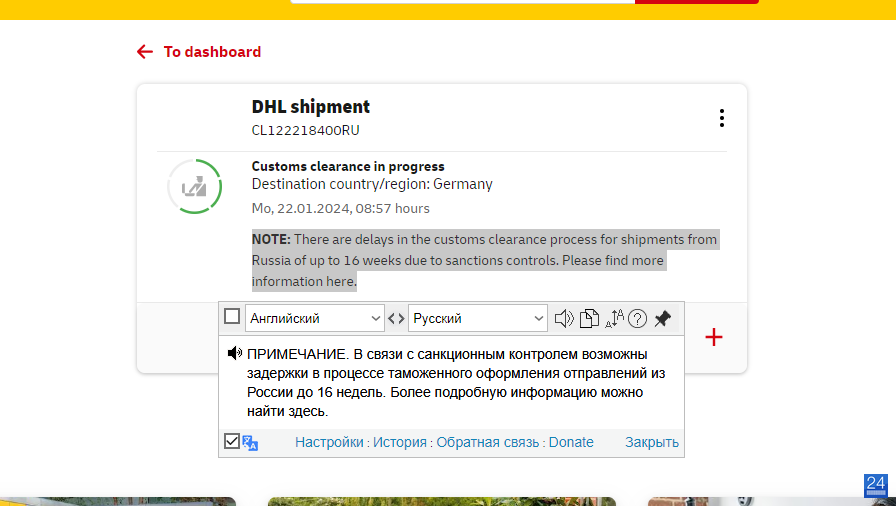Click the highlighted NOTE text
The width and height of the screenshot is (896, 506).
485,260
